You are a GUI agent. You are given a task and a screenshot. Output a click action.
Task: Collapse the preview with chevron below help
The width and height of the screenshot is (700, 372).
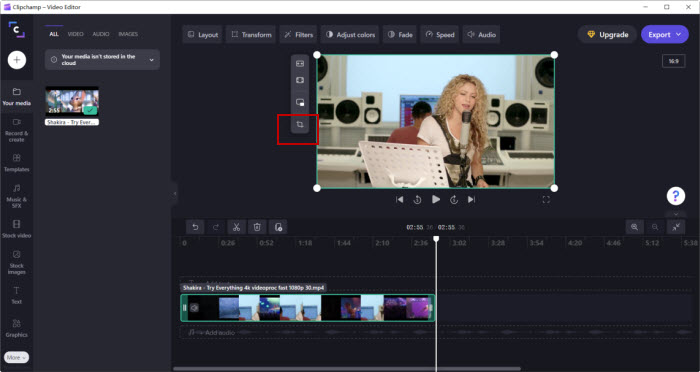click(676, 214)
